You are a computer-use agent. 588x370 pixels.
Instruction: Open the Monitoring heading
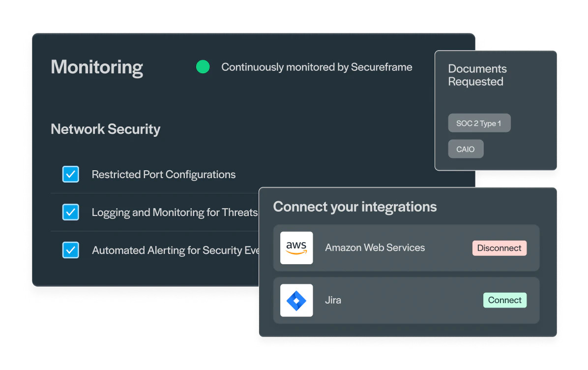point(97,67)
